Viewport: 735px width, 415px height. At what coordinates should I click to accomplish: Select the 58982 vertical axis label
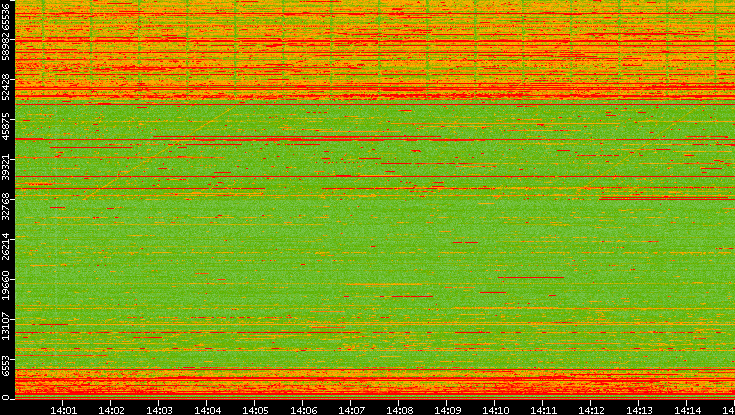(x=7, y=50)
